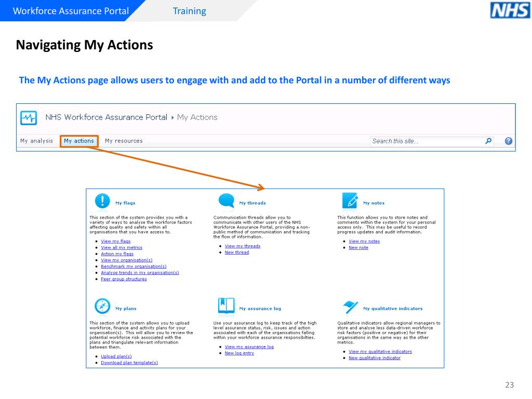Screen dimensions: 532x399
Task: Click the My flags exclamation icon
Action: 102,201
